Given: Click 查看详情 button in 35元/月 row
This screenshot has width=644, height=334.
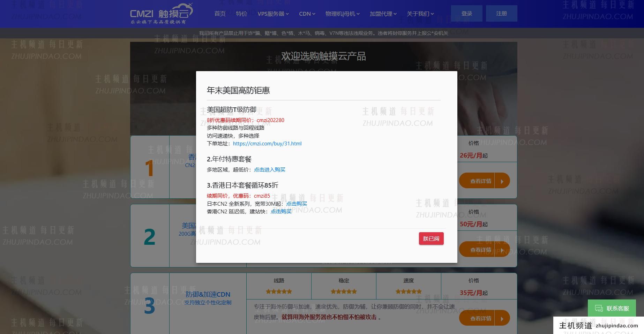Looking at the screenshot, I should (x=484, y=318).
